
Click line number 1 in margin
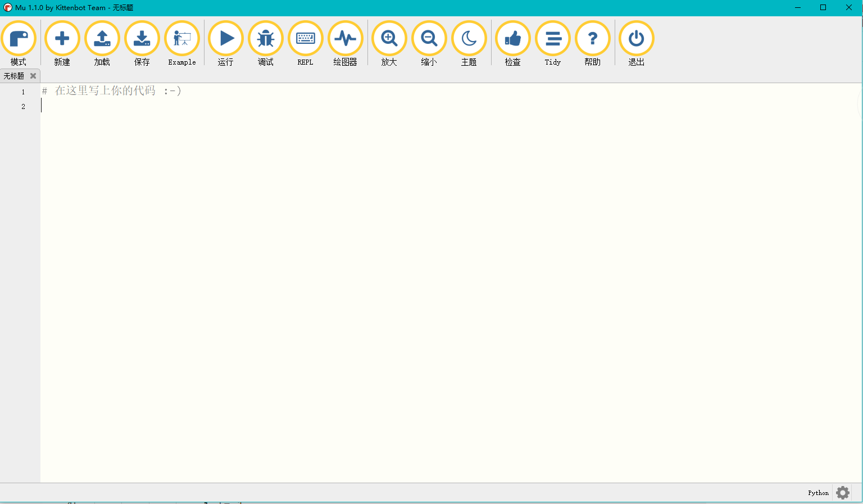pyautogui.click(x=23, y=92)
